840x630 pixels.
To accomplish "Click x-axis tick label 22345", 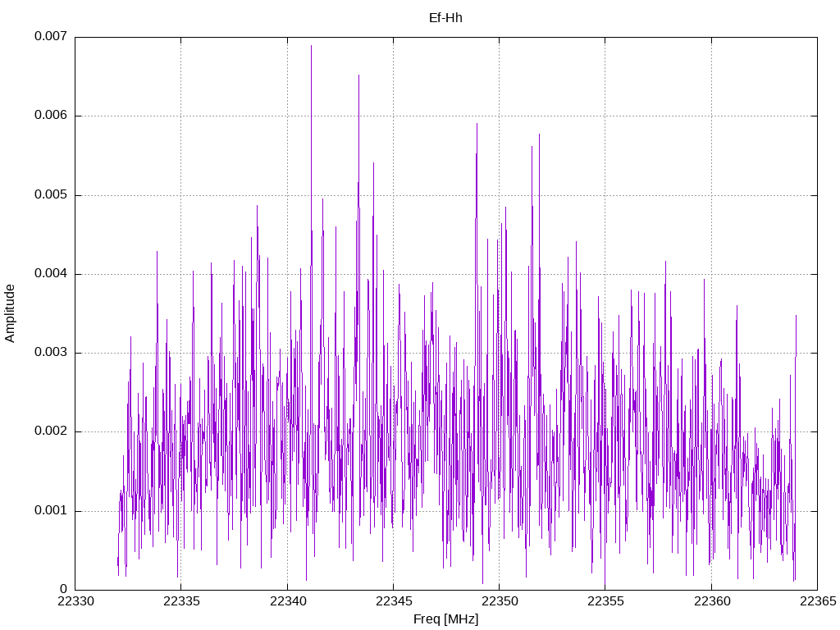I will point(394,601).
